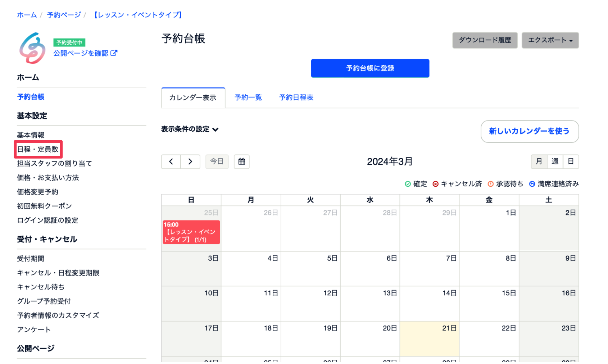Open the calendar date picker icon
Screen dimensions: 608x364
pyautogui.click(x=242, y=161)
